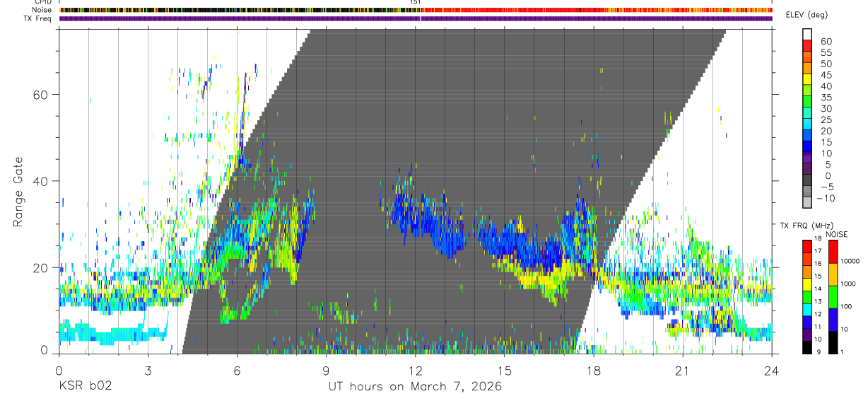Pick the red top segment of TX FRQ bar
Viewport: 868px width, 401px height.
(807, 246)
